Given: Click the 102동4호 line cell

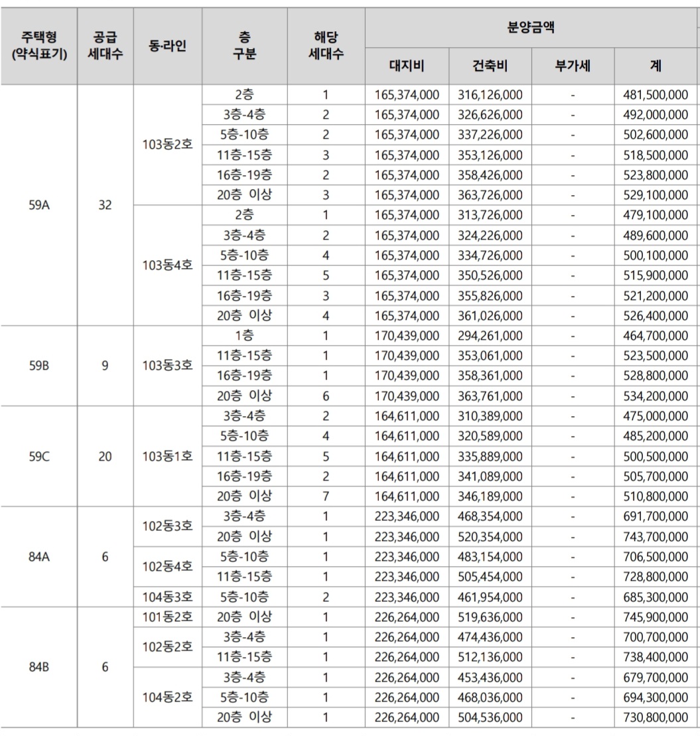Looking at the screenshot, I should click(167, 567).
